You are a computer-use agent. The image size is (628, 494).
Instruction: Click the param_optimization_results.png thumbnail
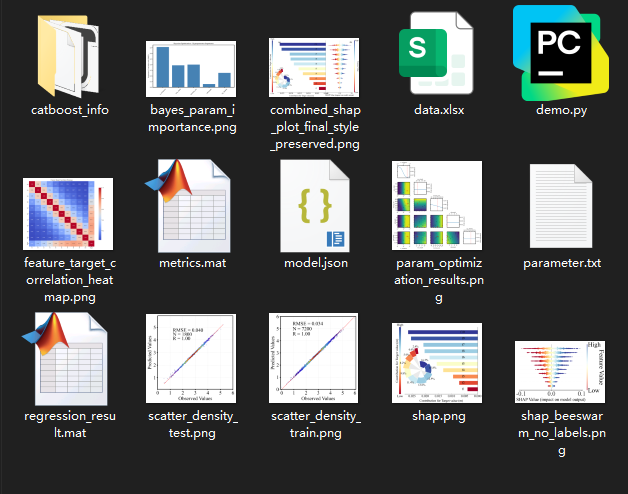pyautogui.click(x=437, y=205)
